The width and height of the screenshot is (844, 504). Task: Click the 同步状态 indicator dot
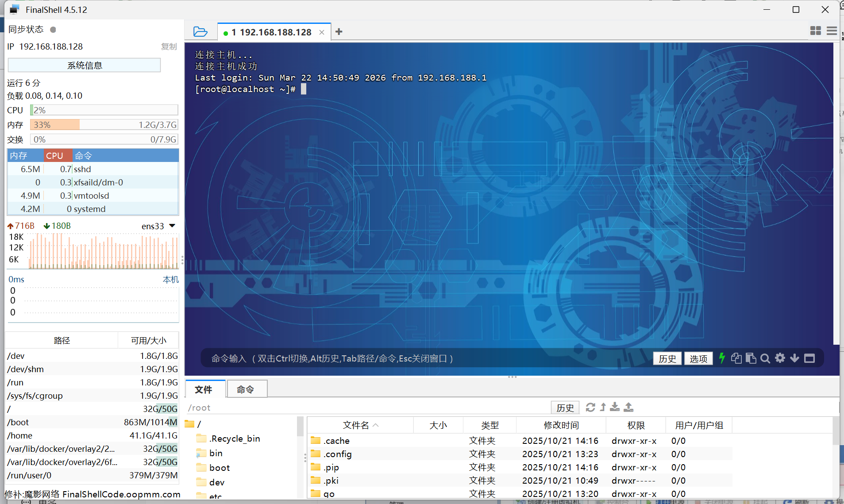pyautogui.click(x=53, y=30)
